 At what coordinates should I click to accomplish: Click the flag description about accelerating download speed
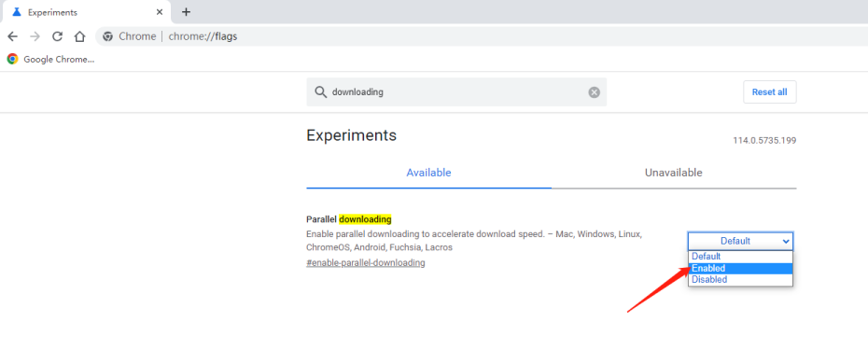(x=474, y=241)
